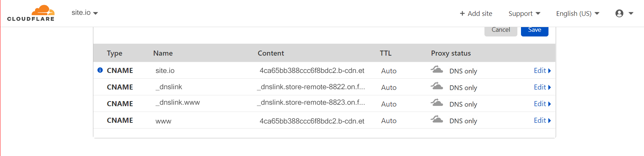Edit the www CNAME record
The width and height of the screenshot is (644, 156).
[x=542, y=120]
